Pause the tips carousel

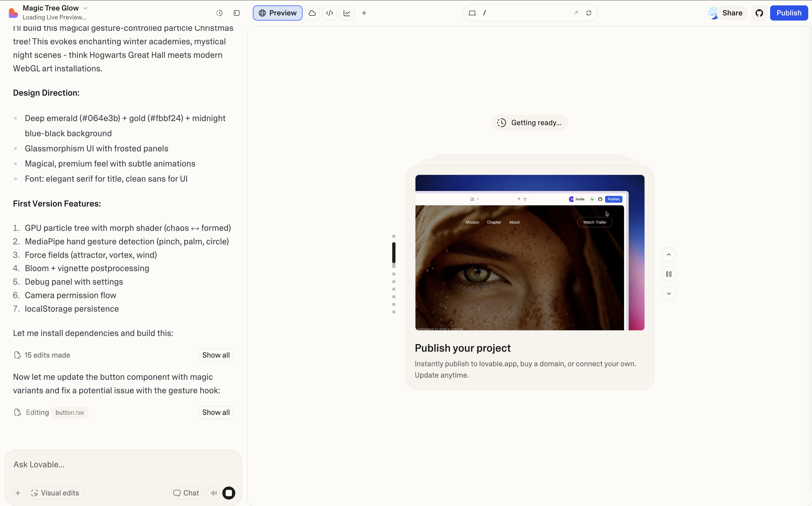pyautogui.click(x=669, y=274)
